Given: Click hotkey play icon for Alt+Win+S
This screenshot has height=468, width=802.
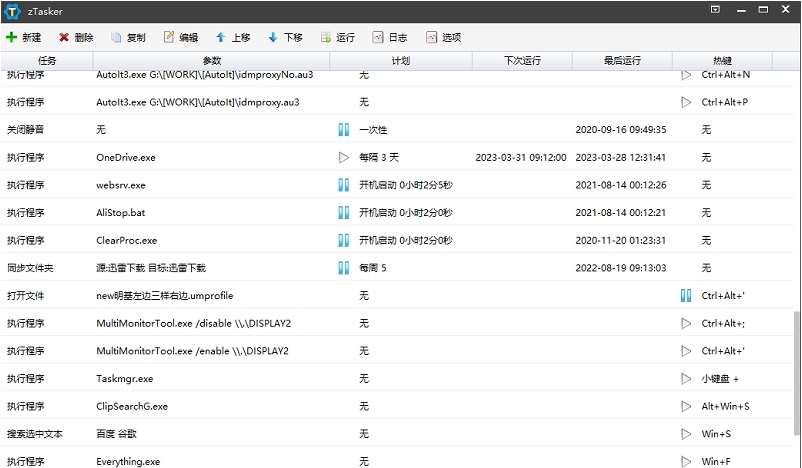Looking at the screenshot, I should tap(686, 406).
